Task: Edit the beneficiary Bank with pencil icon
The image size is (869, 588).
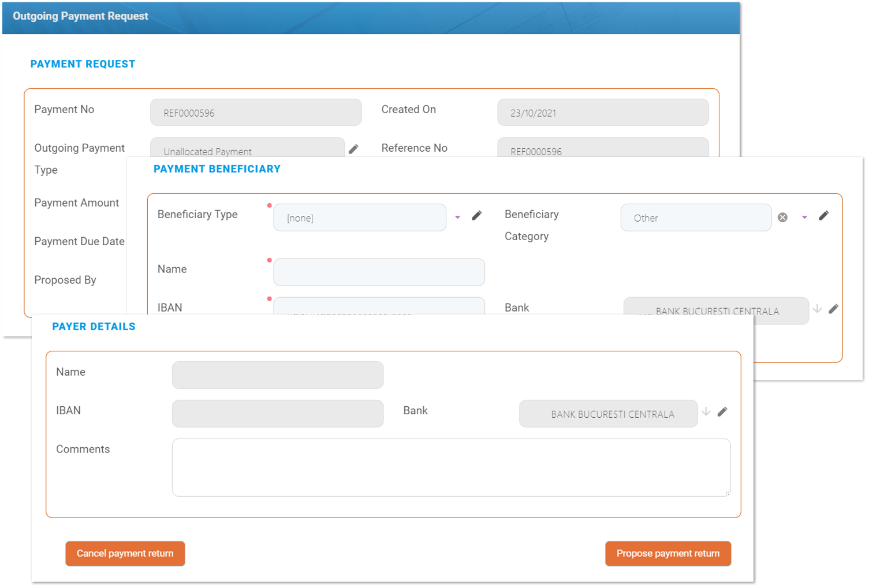Action: [x=833, y=309]
